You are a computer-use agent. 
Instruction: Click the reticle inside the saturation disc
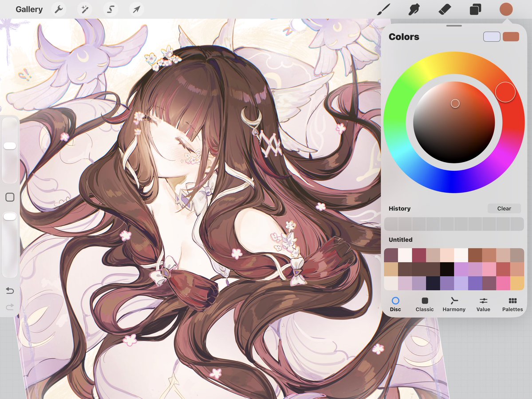pos(455,103)
